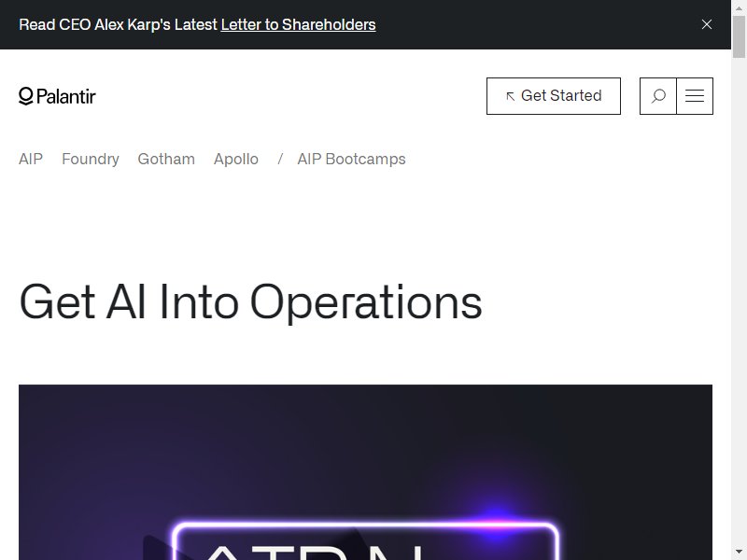
Task: Close the shareholder letter banner
Action: (x=707, y=24)
